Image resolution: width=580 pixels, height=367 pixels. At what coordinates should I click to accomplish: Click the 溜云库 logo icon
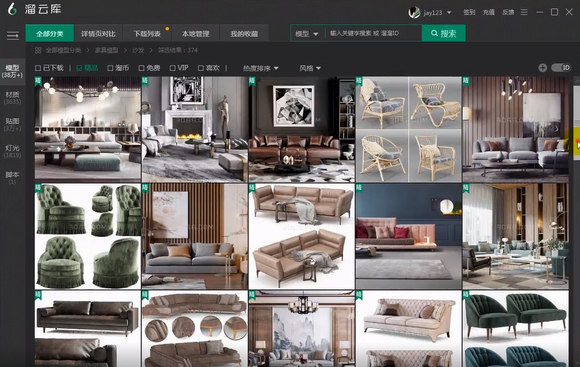[x=12, y=9]
